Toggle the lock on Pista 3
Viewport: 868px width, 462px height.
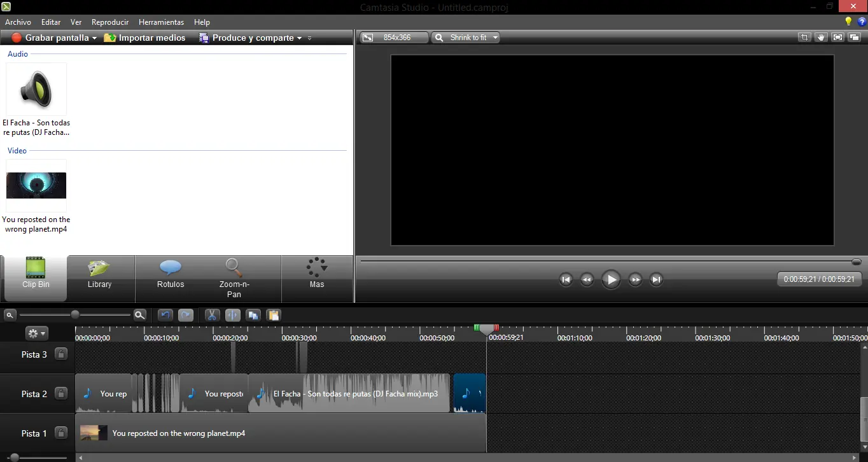coord(60,354)
